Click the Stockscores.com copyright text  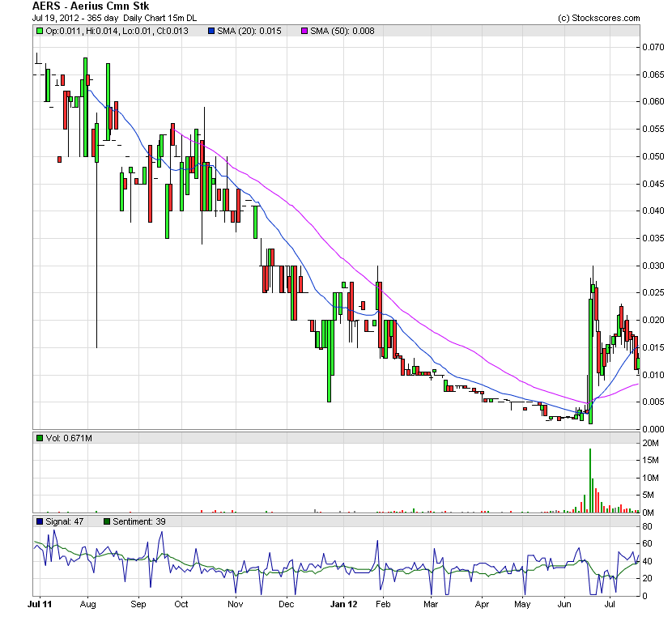pyautogui.click(x=598, y=18)
